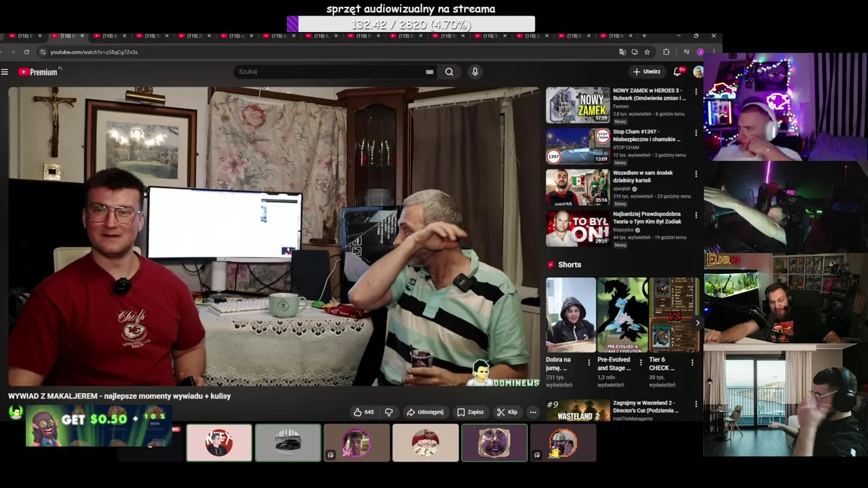
Task: Open the Tier 6 CHECK short thumbnail
Action: [x=674, y=314]
